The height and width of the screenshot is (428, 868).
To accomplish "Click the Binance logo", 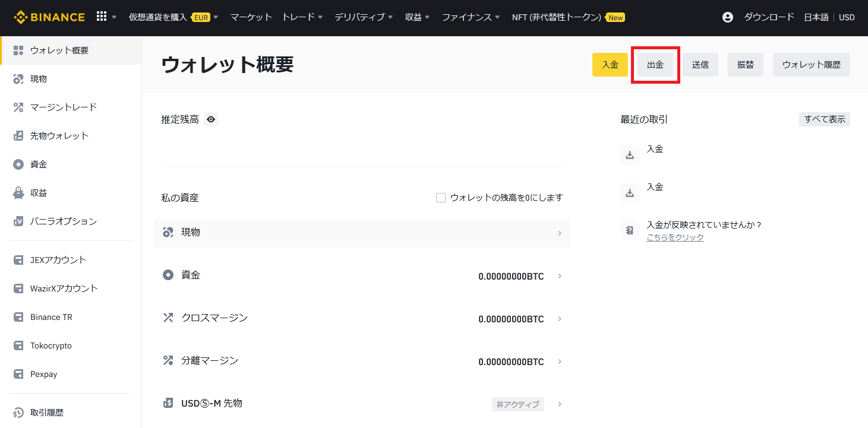I will 49,17.
